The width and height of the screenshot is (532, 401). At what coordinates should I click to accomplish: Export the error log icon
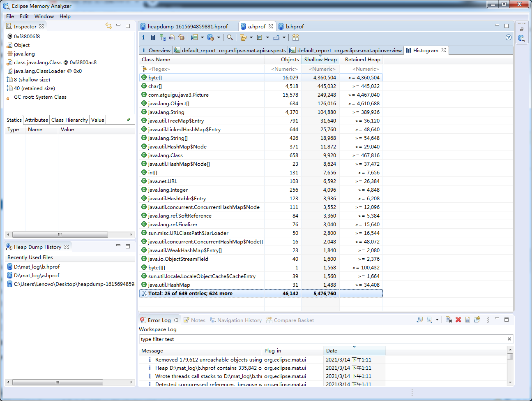pyautogui.click(x=419, y=320)
